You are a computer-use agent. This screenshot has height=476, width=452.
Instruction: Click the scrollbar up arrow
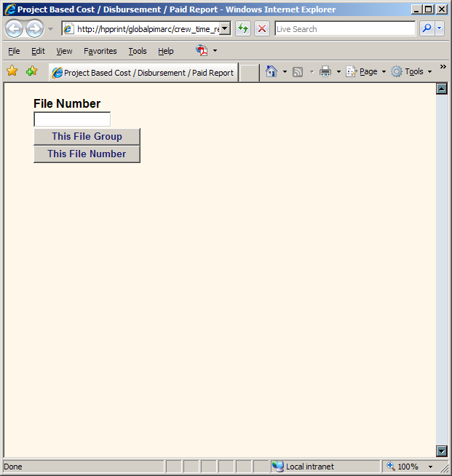coord(442,89)
